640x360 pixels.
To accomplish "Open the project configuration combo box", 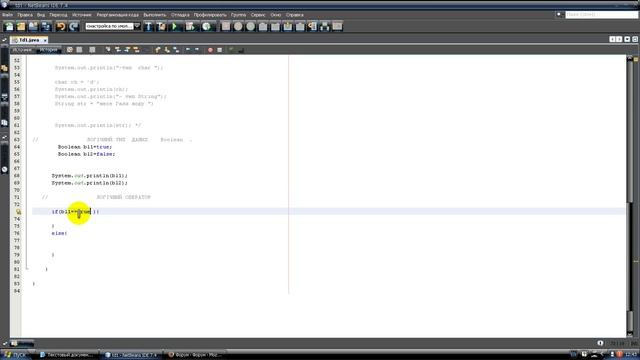I will point(113,26).
